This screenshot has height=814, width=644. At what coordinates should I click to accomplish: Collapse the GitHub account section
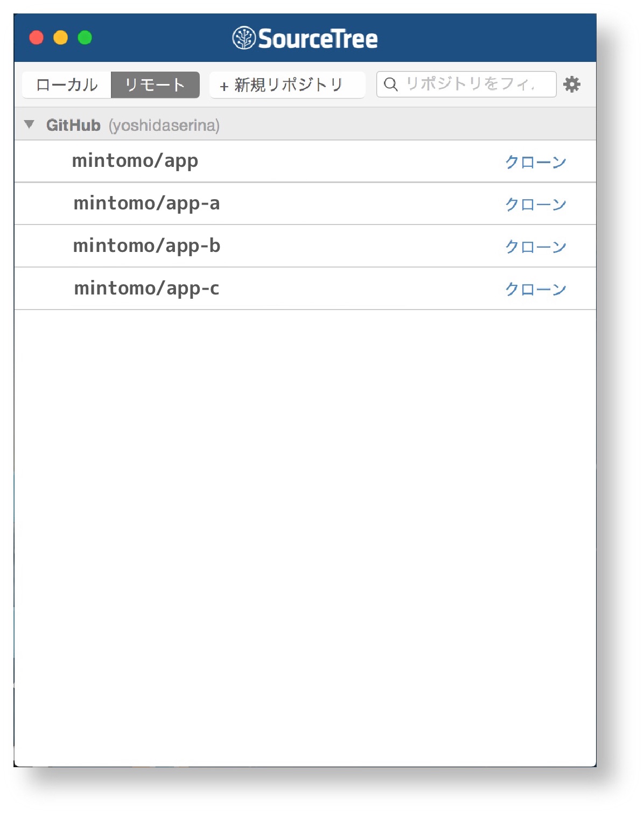point(30,125)
